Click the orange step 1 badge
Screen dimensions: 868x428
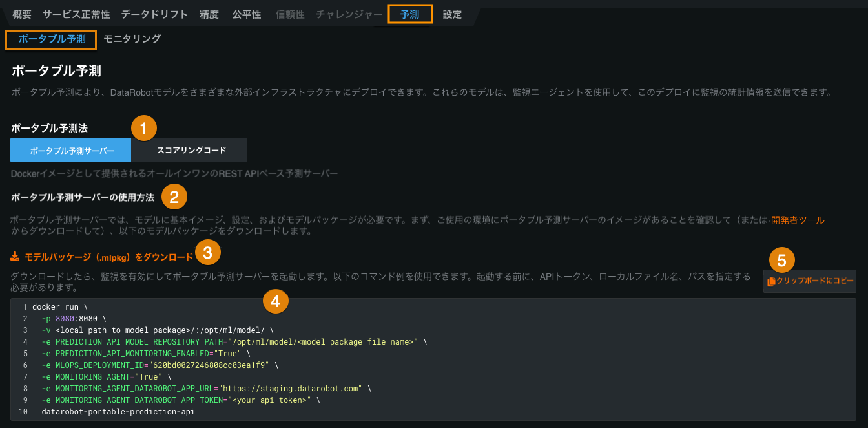(144, 128)
